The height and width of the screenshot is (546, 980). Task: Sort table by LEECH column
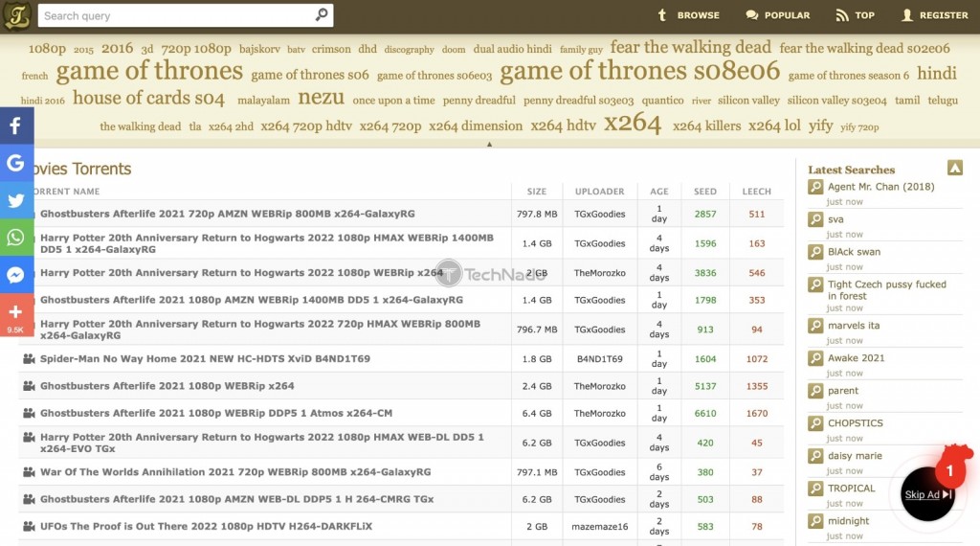[756, 192]
